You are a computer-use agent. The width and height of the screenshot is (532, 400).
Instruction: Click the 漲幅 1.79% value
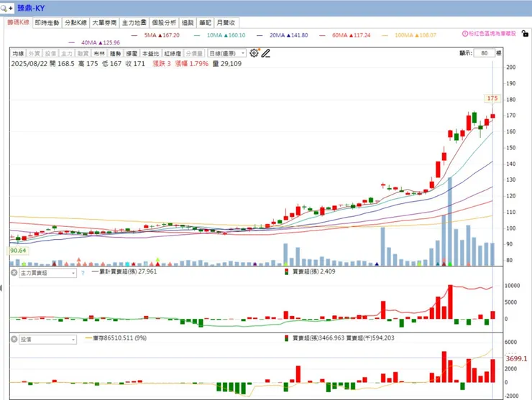pos(192,64)
